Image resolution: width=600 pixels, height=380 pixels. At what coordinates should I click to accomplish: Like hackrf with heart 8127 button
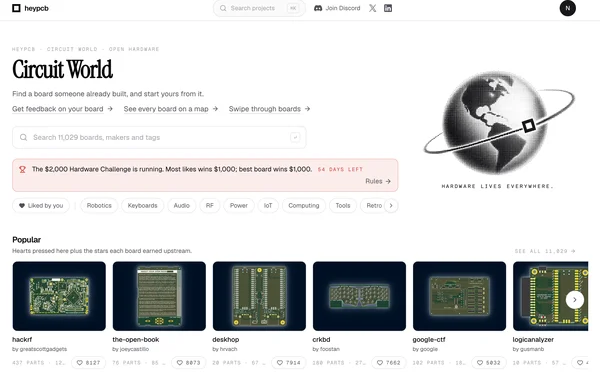click(x=88, y=362)
